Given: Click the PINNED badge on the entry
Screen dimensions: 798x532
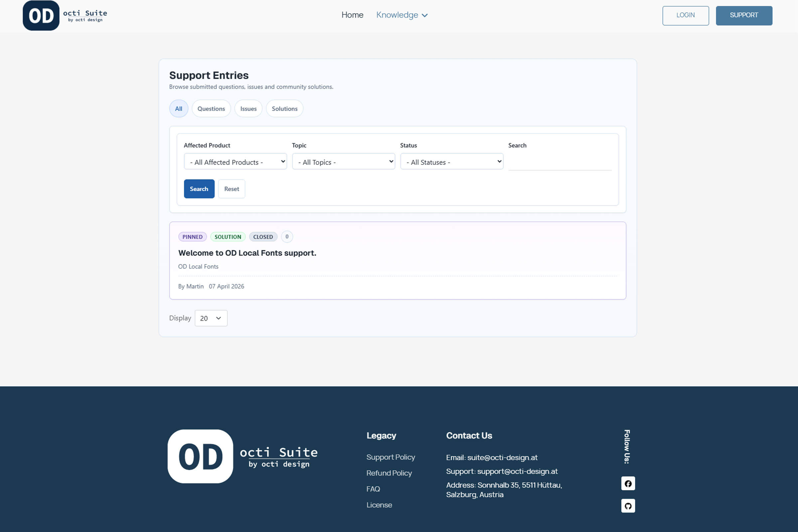Looking at the screenshot, I should (x=193, y=237).
